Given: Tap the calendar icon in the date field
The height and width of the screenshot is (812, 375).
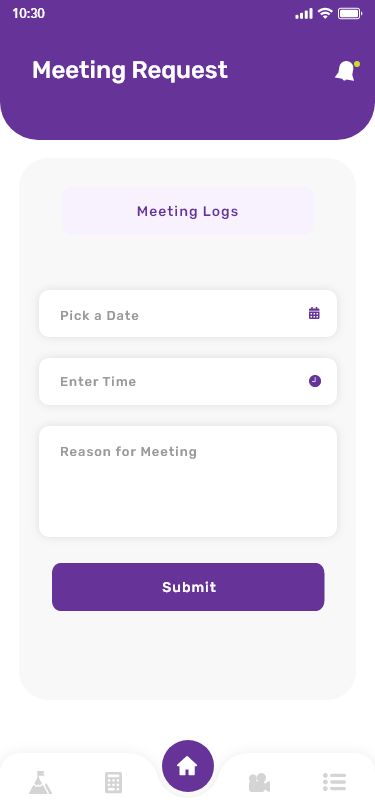Looking at the screenshot, I should tap(314, 313).
